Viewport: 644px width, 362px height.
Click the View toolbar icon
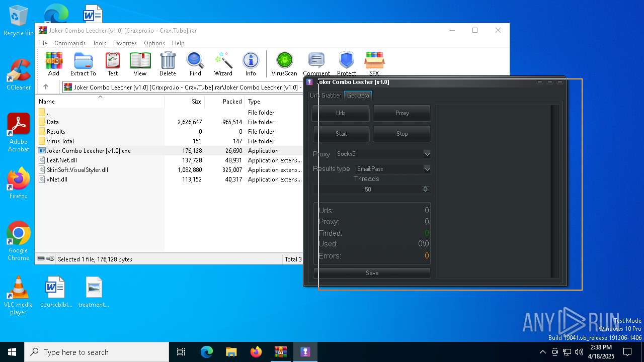[x=140, y=64]
